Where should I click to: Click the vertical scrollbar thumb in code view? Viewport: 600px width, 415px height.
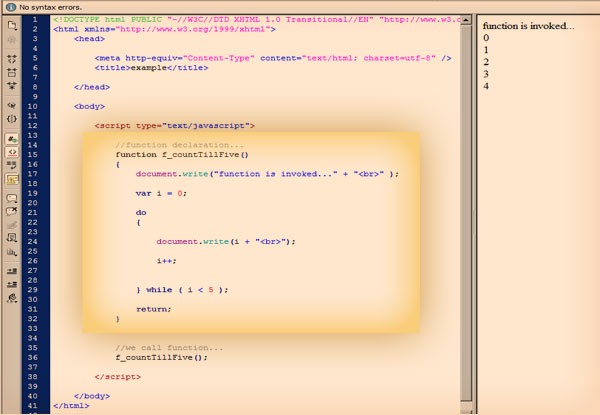(x=466, y=212)
